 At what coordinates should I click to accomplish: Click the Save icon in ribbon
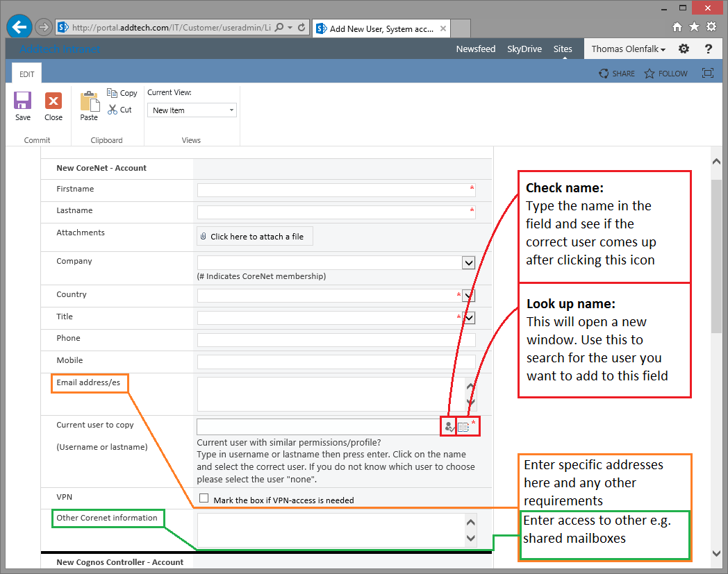(x=22, y=100)
